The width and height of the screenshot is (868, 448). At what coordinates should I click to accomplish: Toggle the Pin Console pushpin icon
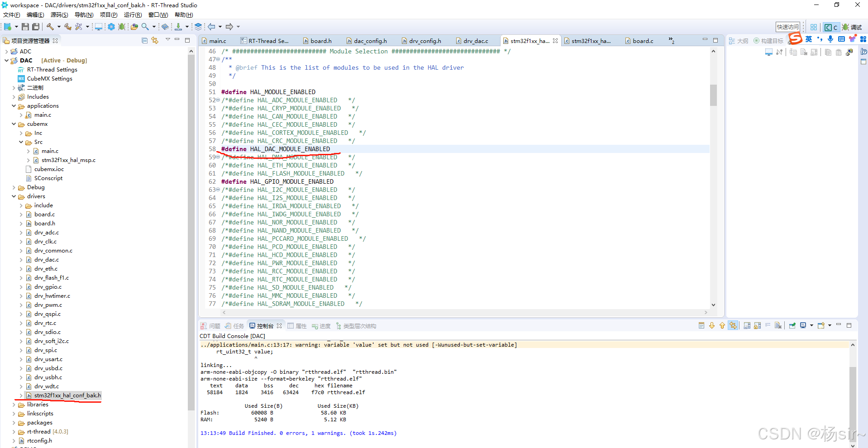coord(792,325)
